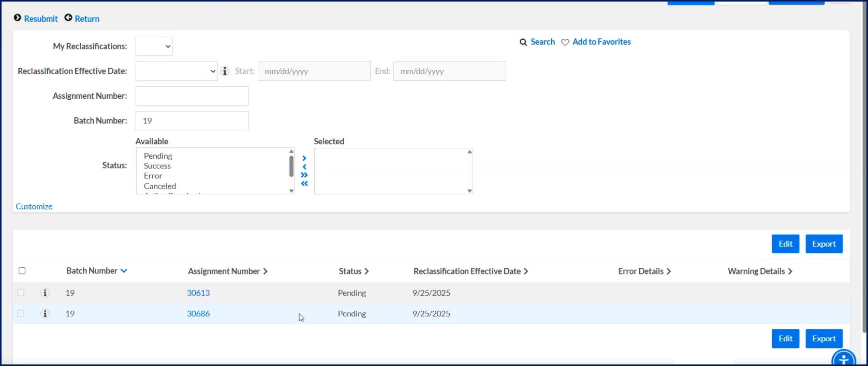Select Pending in Available status list
This screenshot has width=868, height=366.
tap(158, 156)
